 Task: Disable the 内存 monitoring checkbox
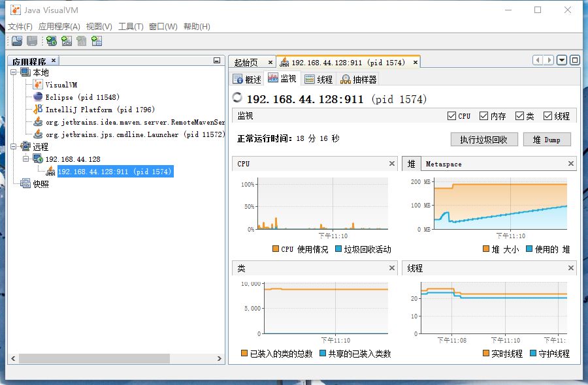pyautogui.click(x=483, y=115)
